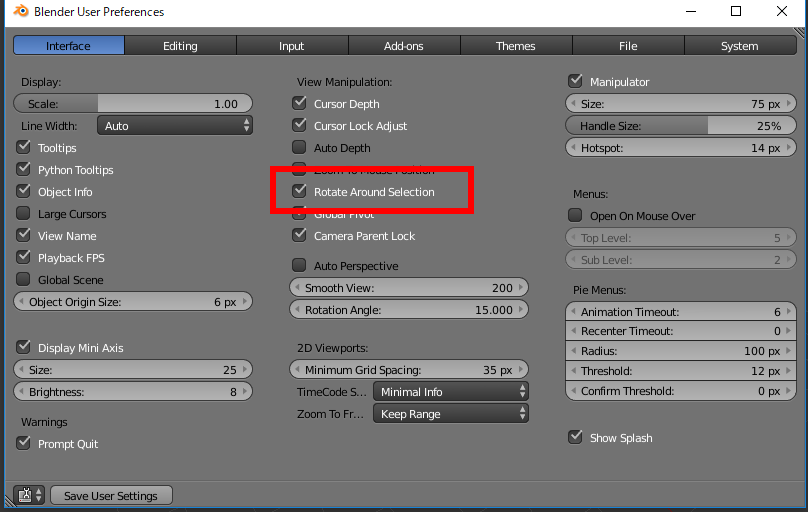
Task: Enable Auto Perspective checkbox
Action: [x=299, y=265]
